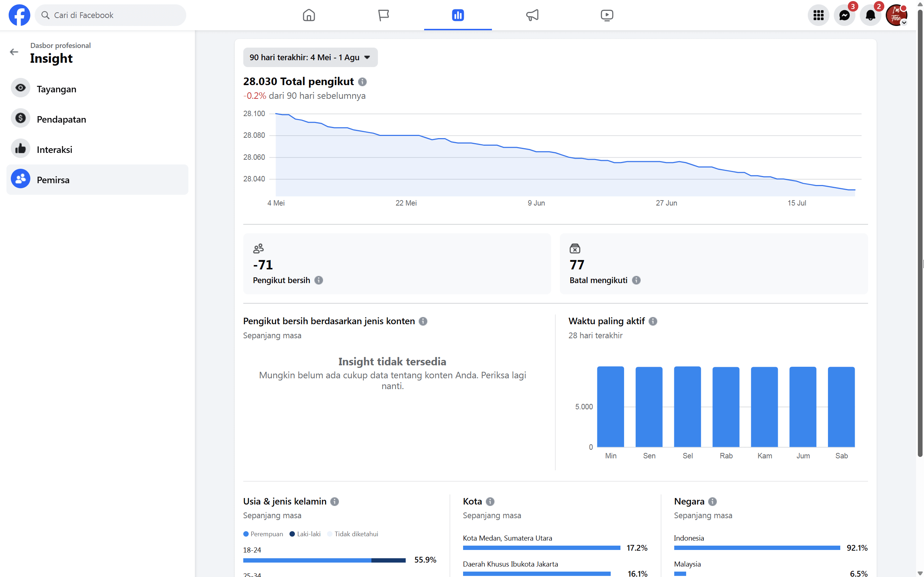Click the back arrow to Dasbor profesional

click(x=14, y=52)
